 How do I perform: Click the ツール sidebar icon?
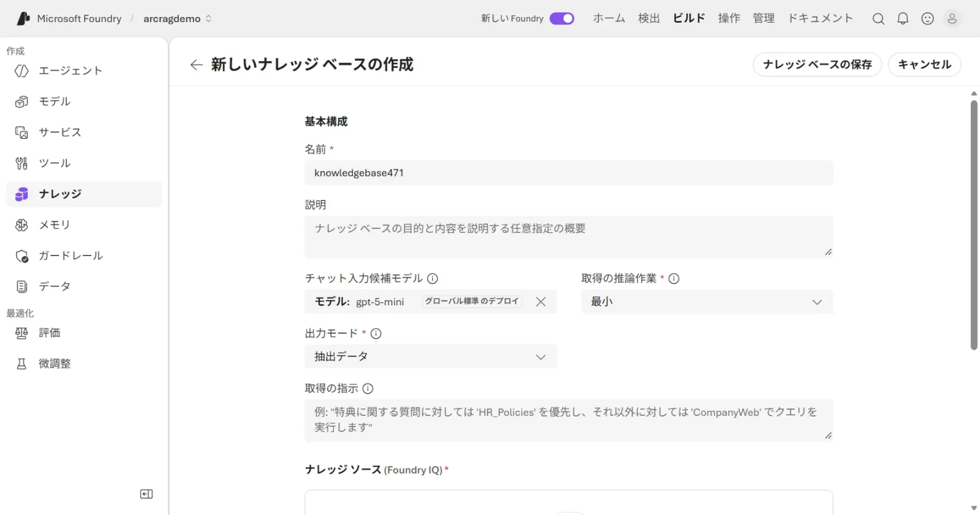click(x=22, y=163)
